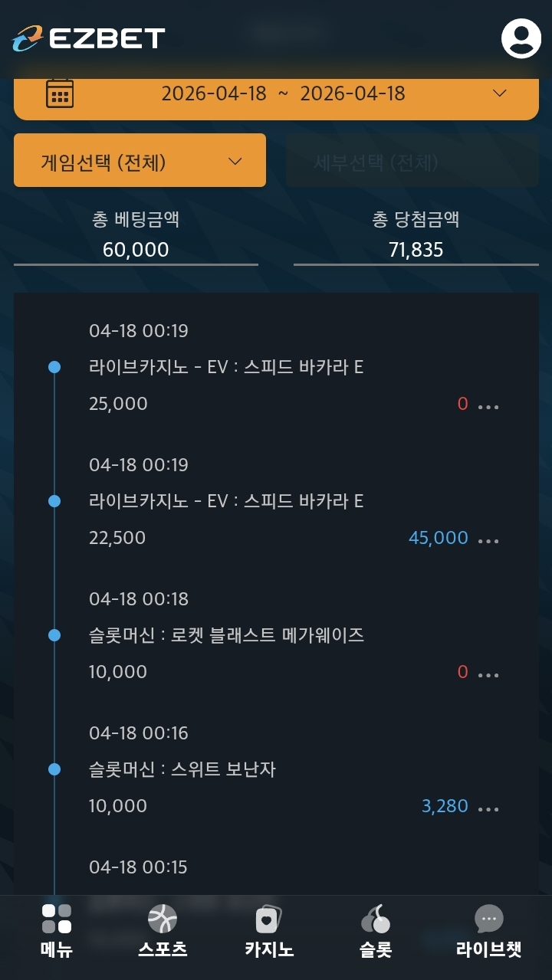Open the 세부선택 (전체) dropdown
Image resolution: width=552 pixels, height=980 pixels.
point(412,162)
